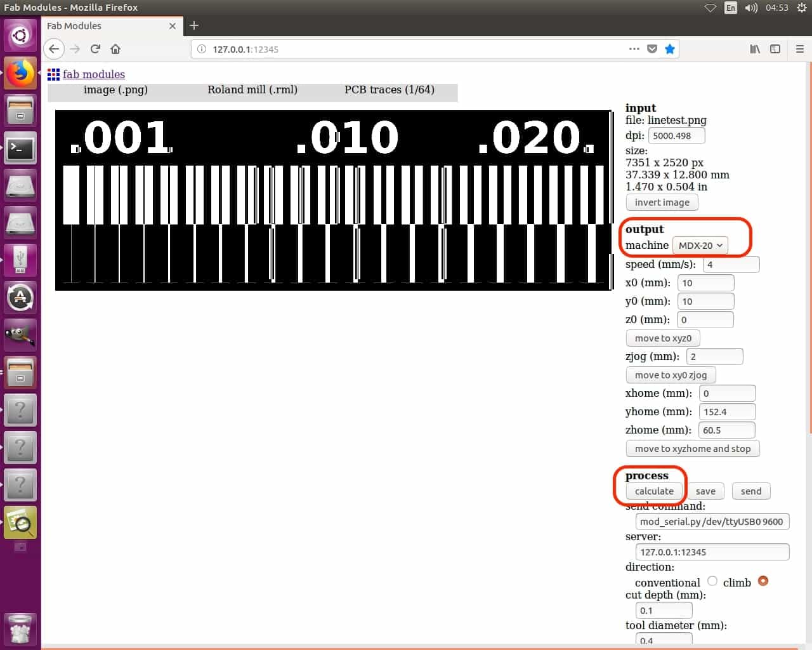The height and width of the screenshot is (650, 812).
Task: Click the xhome (mm) input box
Action: tap(727, 394)
